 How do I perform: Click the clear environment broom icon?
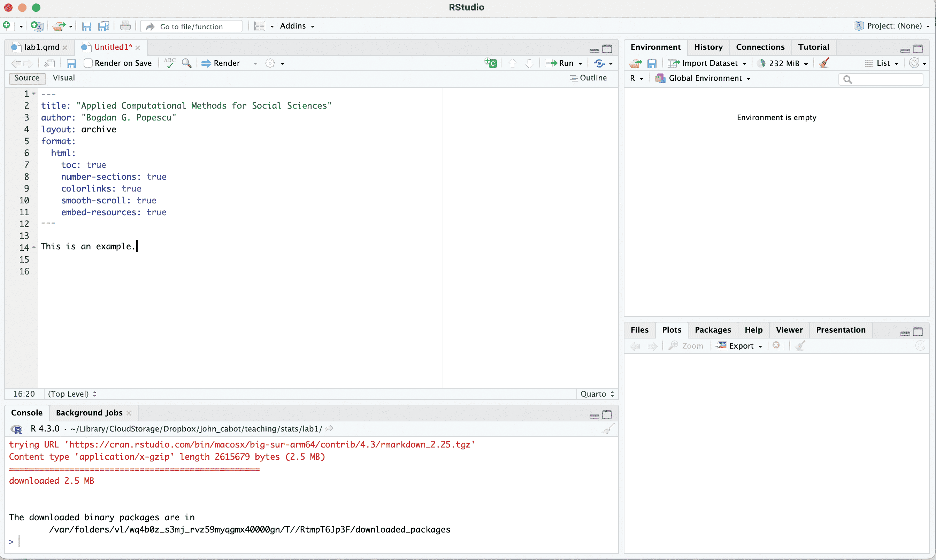click(824, 63)
